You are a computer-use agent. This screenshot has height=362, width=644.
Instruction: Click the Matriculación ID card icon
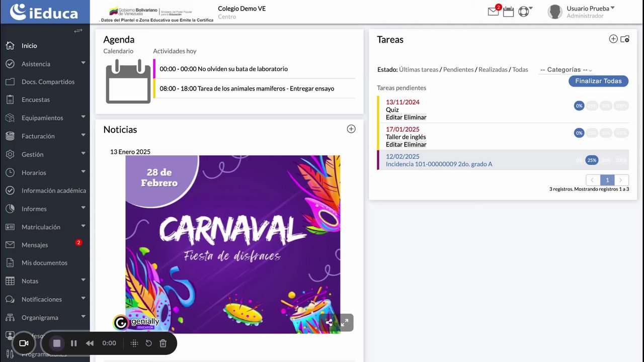click(10, 227)
